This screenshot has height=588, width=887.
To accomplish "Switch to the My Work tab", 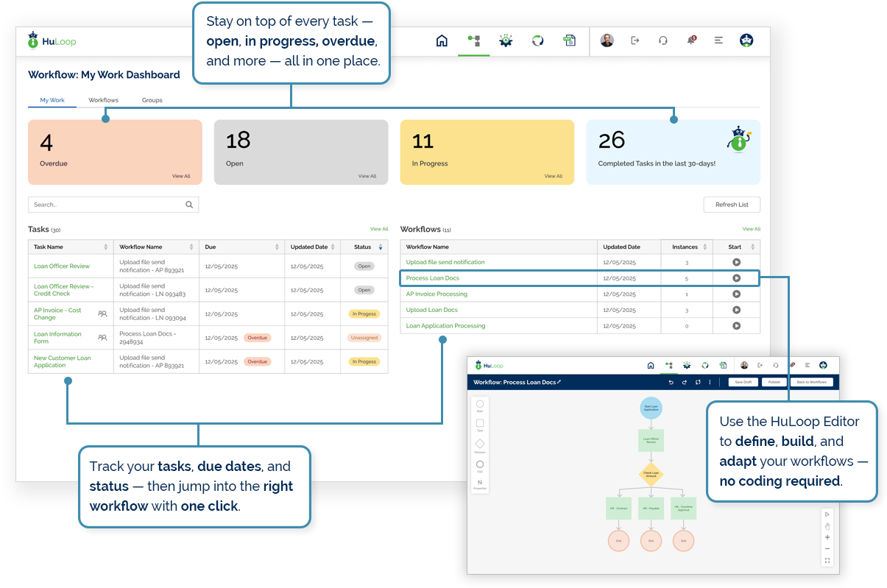I will click(x=52, y=100).
